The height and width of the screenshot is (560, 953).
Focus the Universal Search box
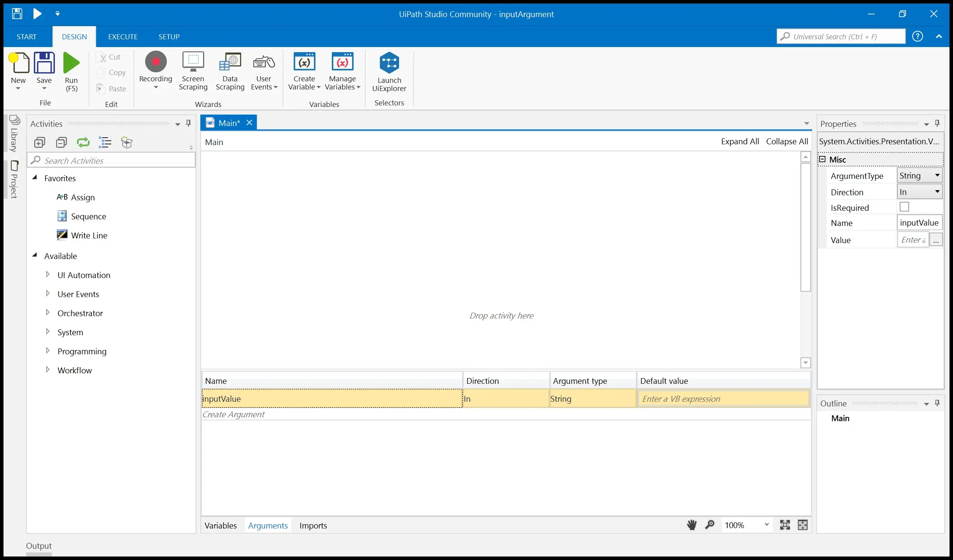(841, 37)
